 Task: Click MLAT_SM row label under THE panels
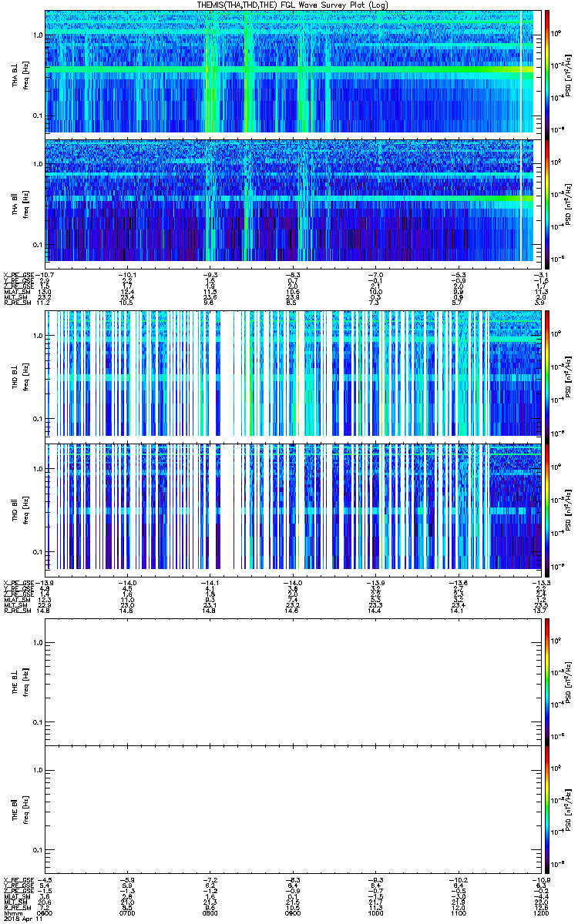coord(16,896)
